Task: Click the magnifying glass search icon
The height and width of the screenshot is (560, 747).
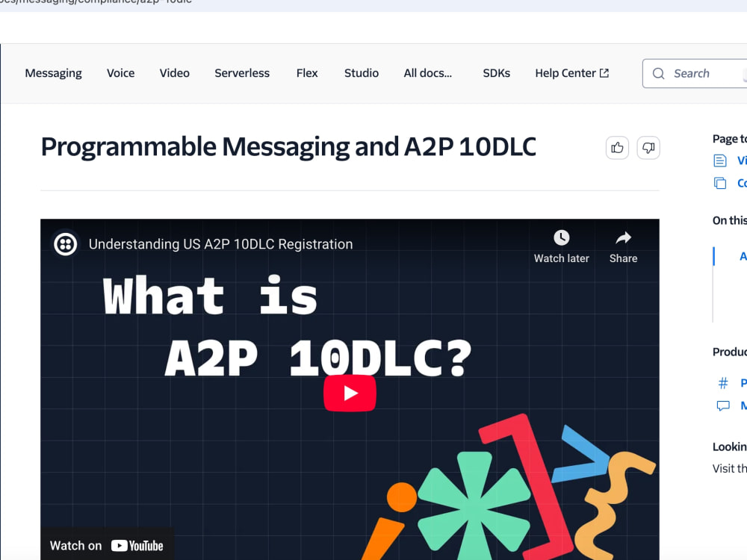Action: 658,73
